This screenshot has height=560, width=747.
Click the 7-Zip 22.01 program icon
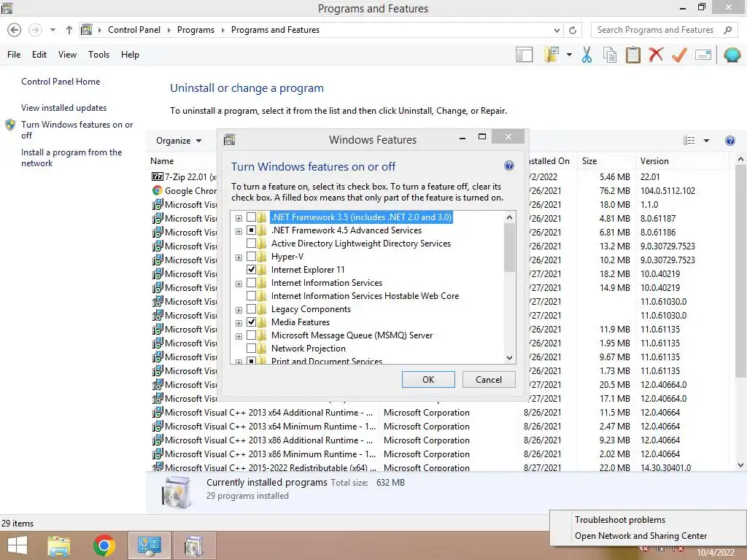coord(157,176)
